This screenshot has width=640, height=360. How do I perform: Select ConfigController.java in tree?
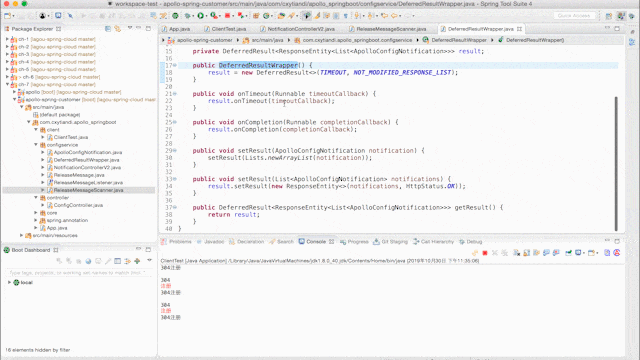[x=78, y=205]
